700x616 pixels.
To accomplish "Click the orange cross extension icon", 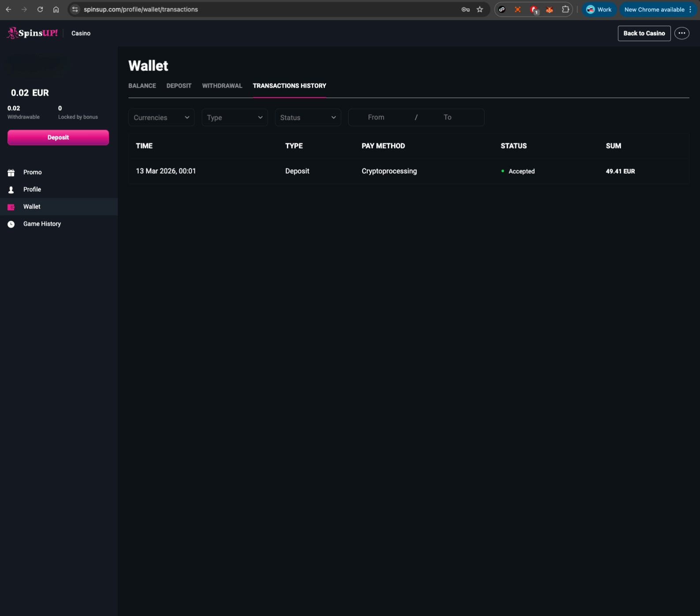I will tap(518, 9).
